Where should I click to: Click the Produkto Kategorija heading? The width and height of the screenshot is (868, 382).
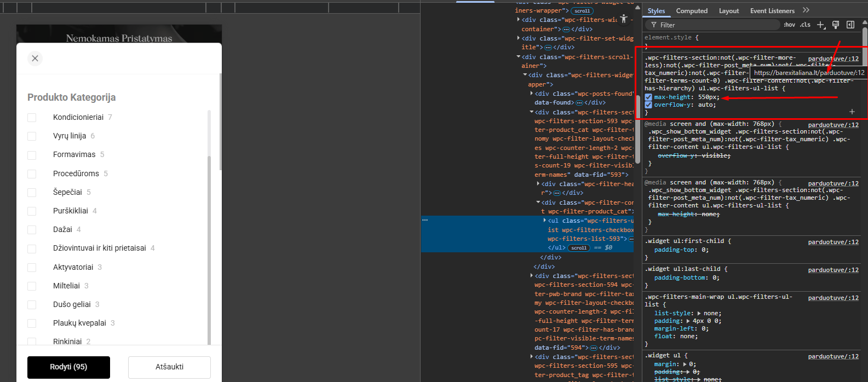tap(72, 97)
